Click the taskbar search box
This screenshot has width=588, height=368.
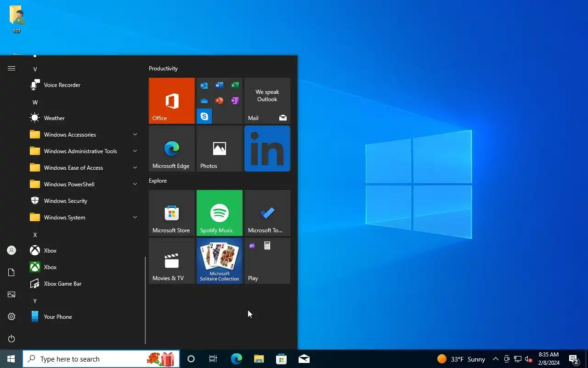coord(101,359)
